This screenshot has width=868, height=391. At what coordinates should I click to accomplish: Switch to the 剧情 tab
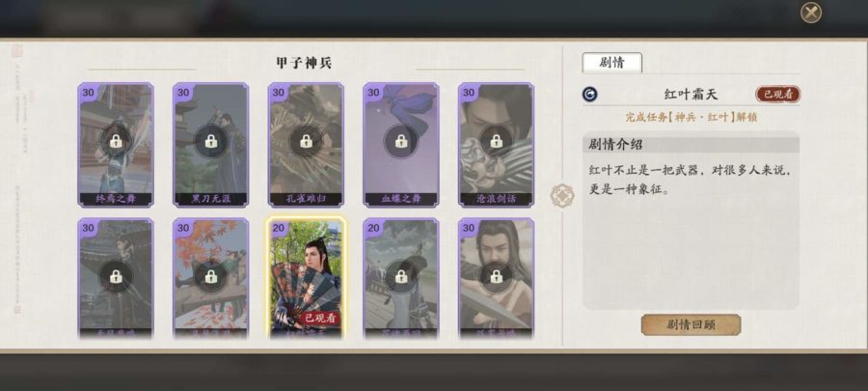click(x=611, y=63)
